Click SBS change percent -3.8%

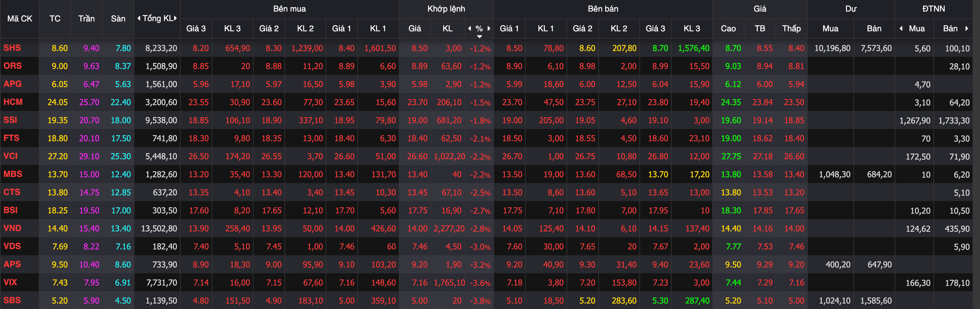coord(480,301)
